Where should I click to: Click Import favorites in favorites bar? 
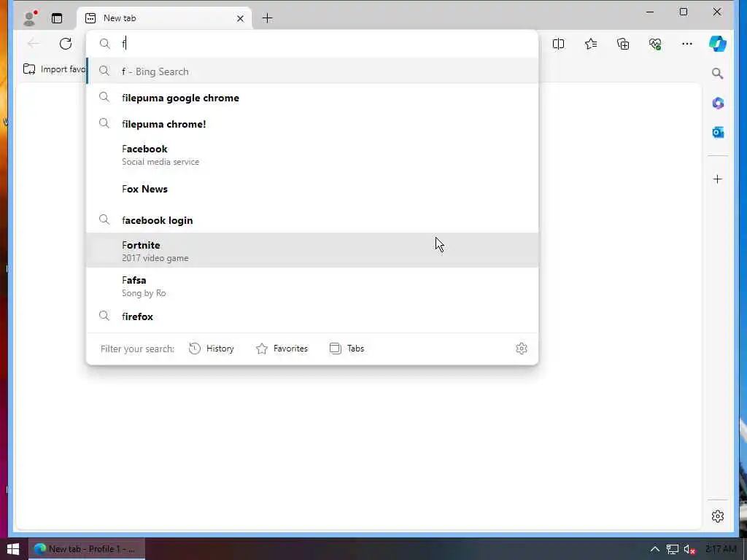click(54, 69)
